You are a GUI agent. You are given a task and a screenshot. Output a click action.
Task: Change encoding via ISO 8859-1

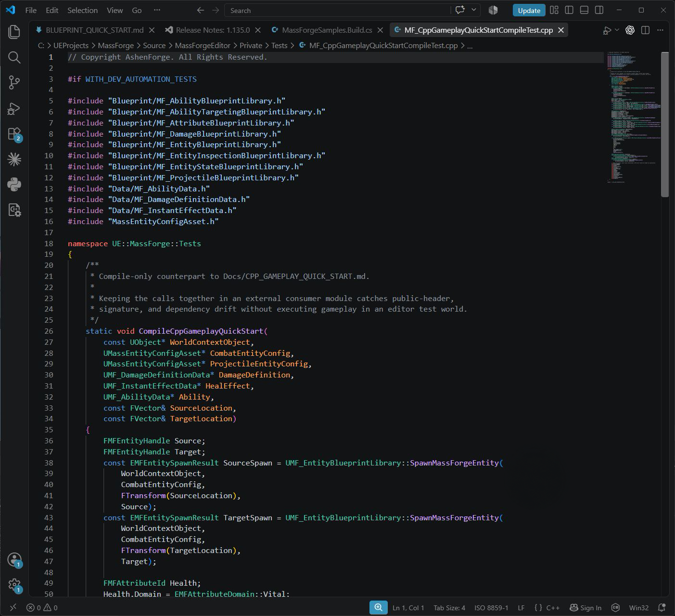click(x=491, y=607)
